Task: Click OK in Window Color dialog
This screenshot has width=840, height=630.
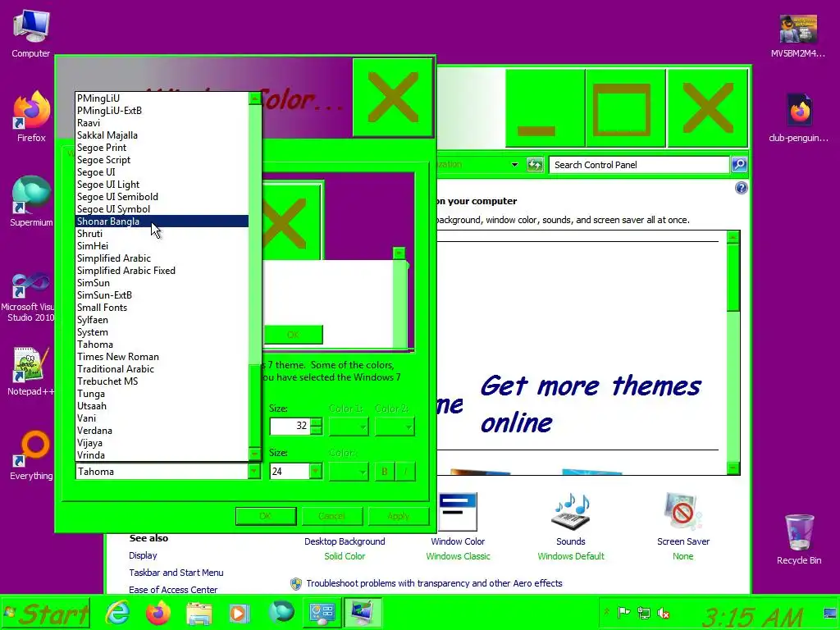Action: 266,517
